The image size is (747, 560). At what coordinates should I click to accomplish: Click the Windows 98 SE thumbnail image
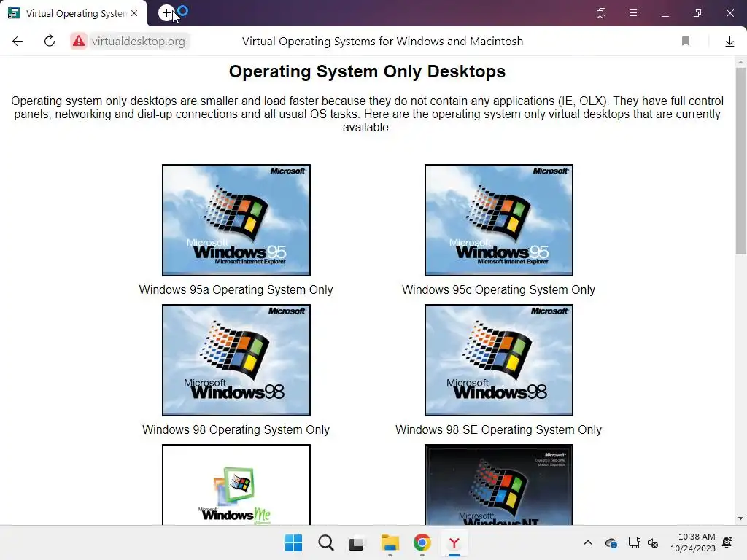pyautogui.click(x=499, y=360)
